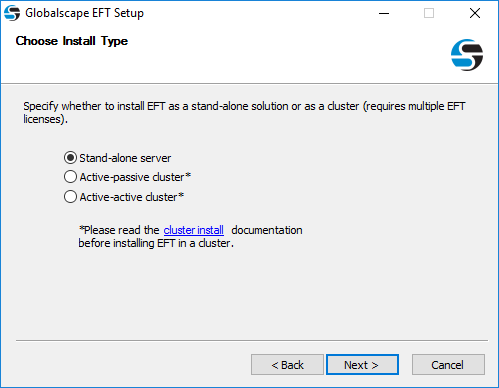Open the cluster install documentation link
Screen dimensions: 499x388
[193, 230]
